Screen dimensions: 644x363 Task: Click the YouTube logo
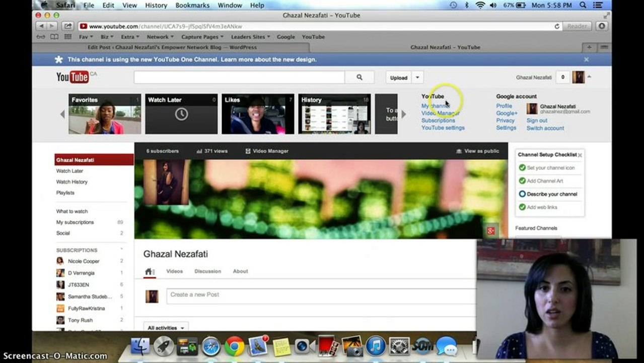[73, 77]
